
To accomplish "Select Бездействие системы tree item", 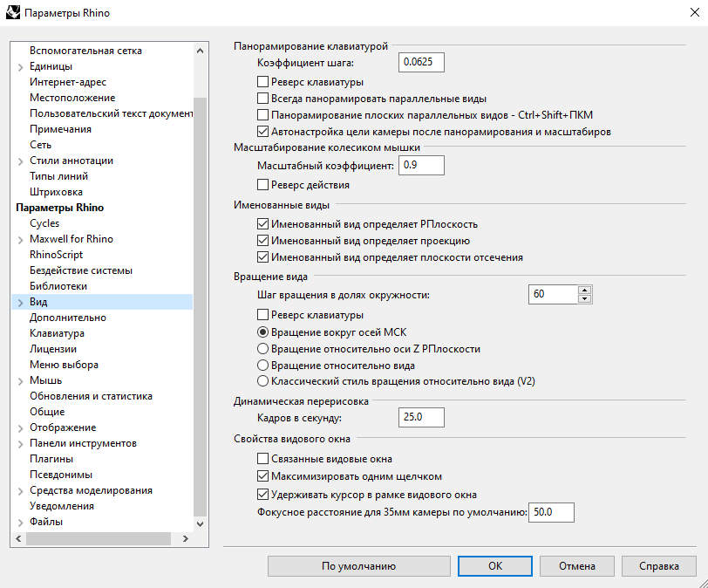I will [81, 270].
